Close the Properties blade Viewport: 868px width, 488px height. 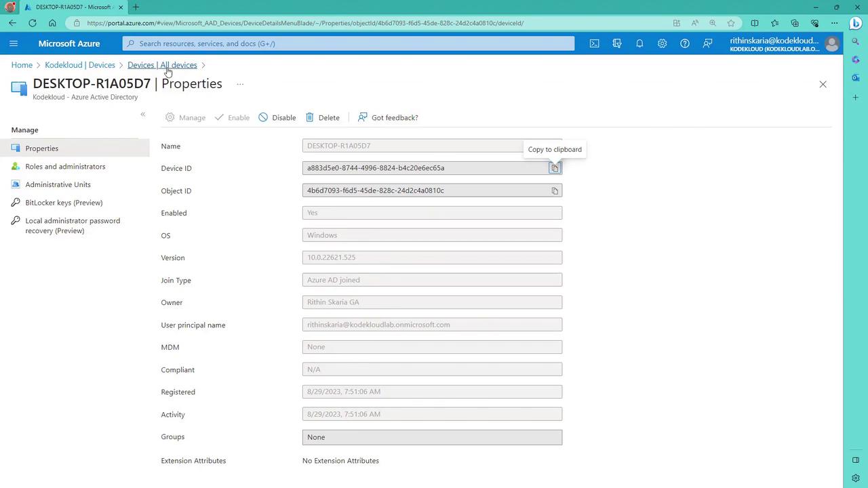(823, 84)
